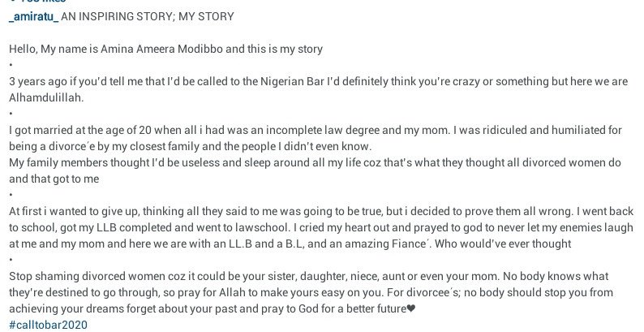644x332 pixels.
Task: Click the line starting 'I got married at the age'
Action: click(316, 130)
